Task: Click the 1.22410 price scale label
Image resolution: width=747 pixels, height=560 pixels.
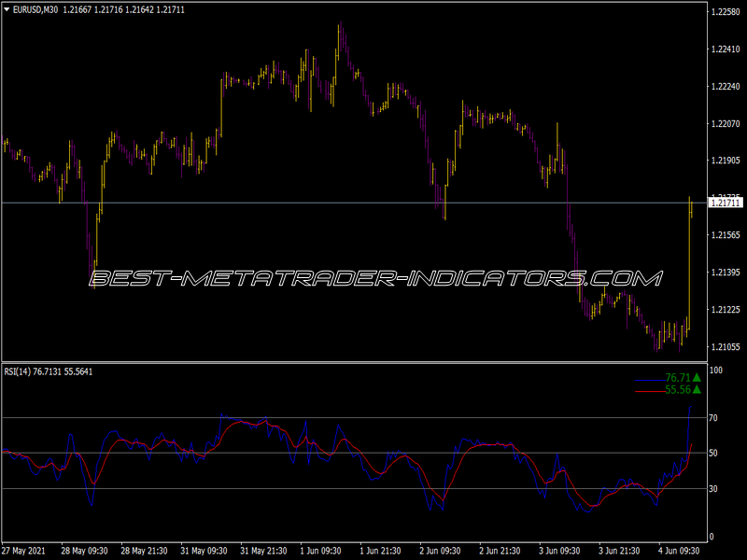Action: tap(726, 49)
